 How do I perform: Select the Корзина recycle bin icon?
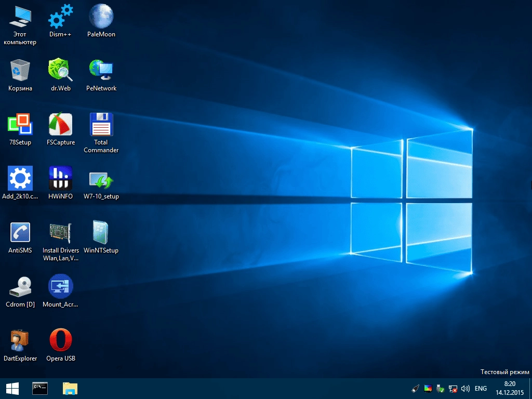20,70
